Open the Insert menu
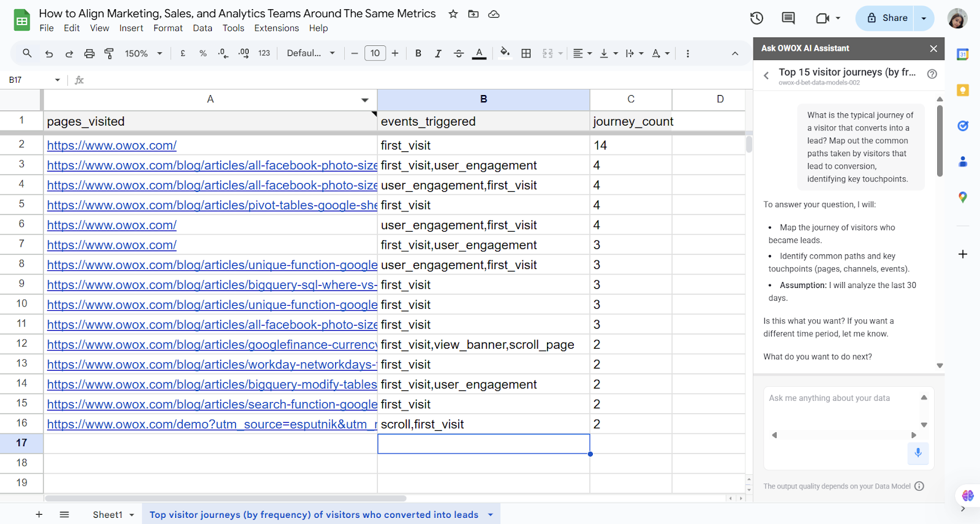The width and height of the screenshot is (980, 524). 131,28
